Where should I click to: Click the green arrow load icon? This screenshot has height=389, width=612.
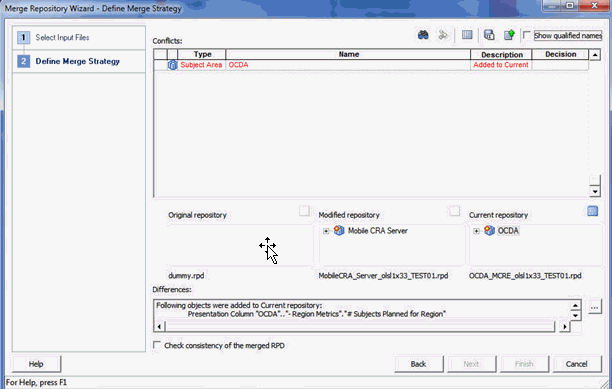click(509, 35)
